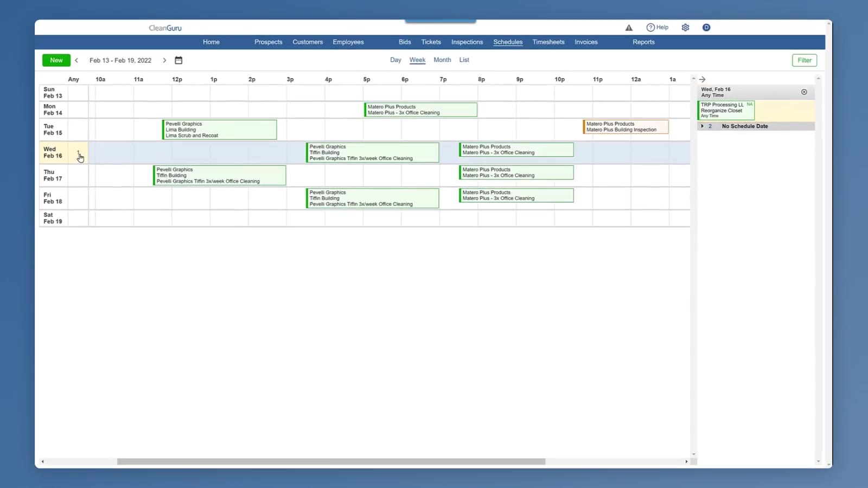Open the Inspections menu
This screenshot has width=868, height=488.
pyautogui.click(x=467, y=42)
